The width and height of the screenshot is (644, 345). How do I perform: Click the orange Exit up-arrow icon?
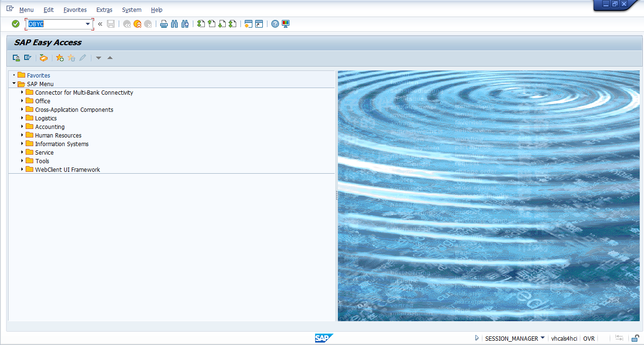click(137, 24)
